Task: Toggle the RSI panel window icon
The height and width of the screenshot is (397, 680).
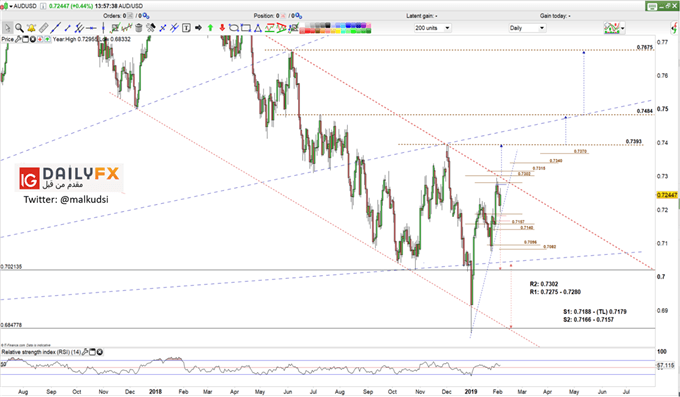Action: pyautogui.click(x=92, y=352)
